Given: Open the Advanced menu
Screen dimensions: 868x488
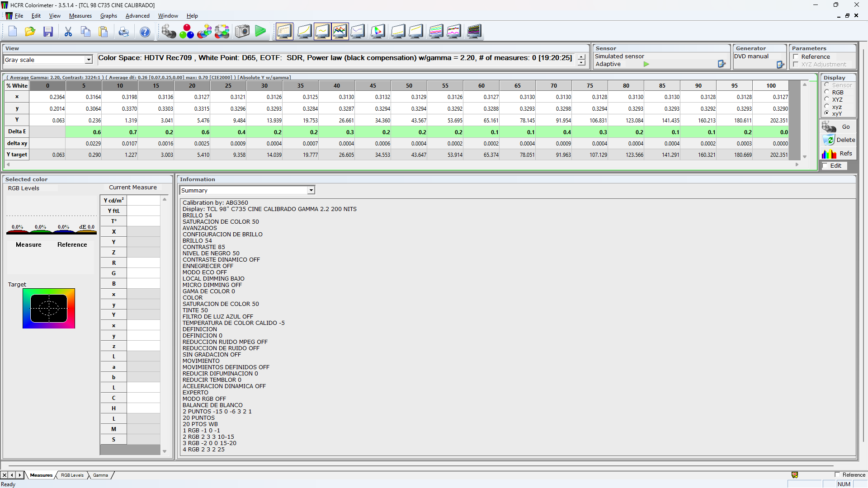Looking at the screenshot, I should click(x=137, y=16).
